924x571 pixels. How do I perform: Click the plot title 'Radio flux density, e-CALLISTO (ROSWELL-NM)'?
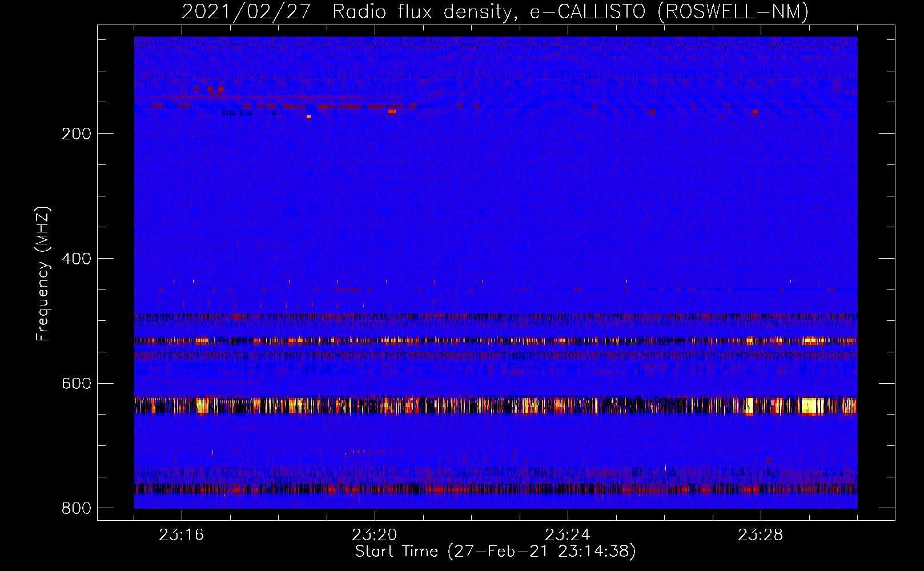(x=571, y=11)
